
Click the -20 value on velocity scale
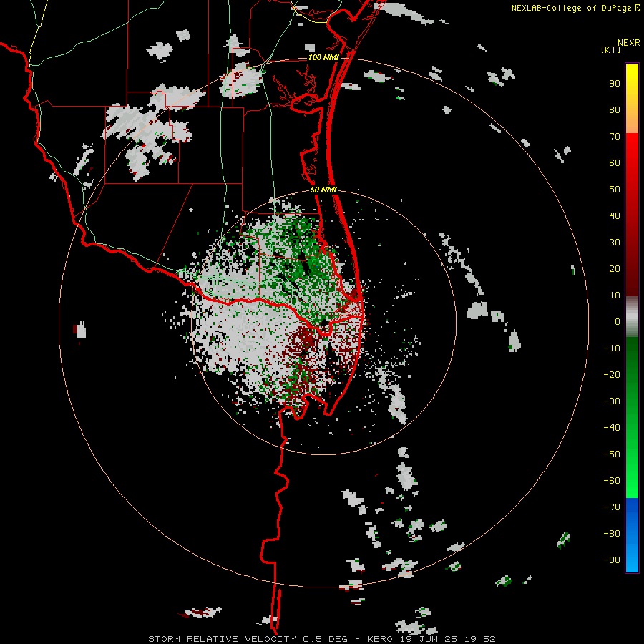[x=612, y=374]
